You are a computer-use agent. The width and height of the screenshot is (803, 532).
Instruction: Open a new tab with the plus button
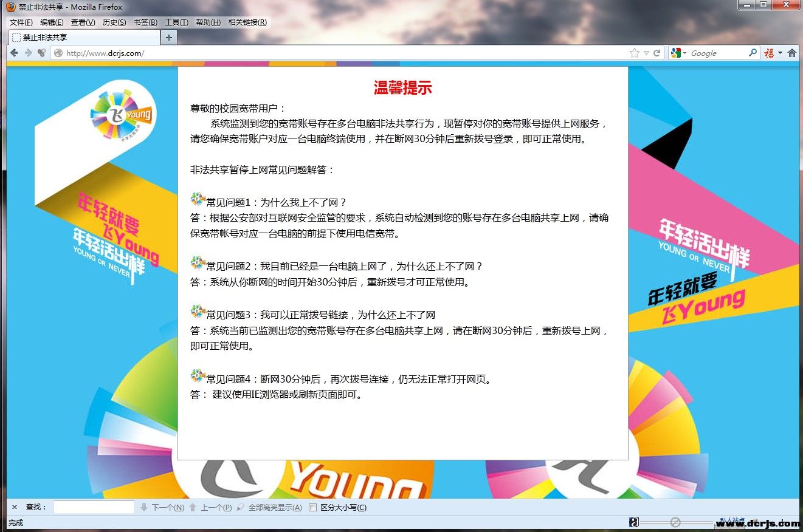click(169, 38)
